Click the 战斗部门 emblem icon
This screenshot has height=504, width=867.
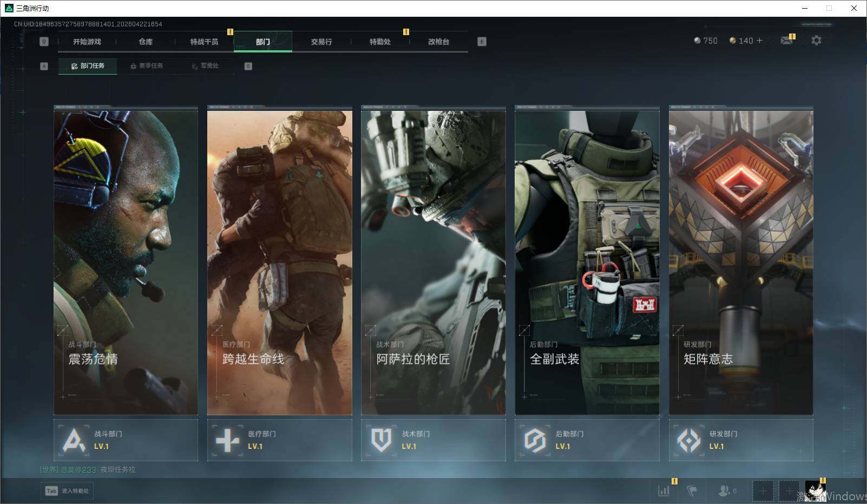(x=74, y=440)
